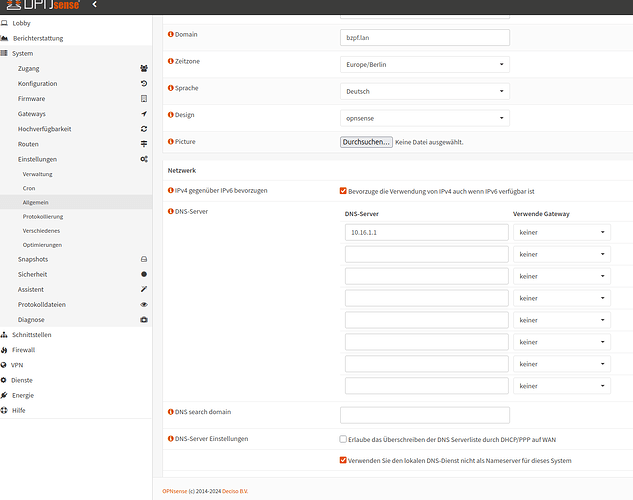Click the Snapshots drive icon

(x=144, y=259)
